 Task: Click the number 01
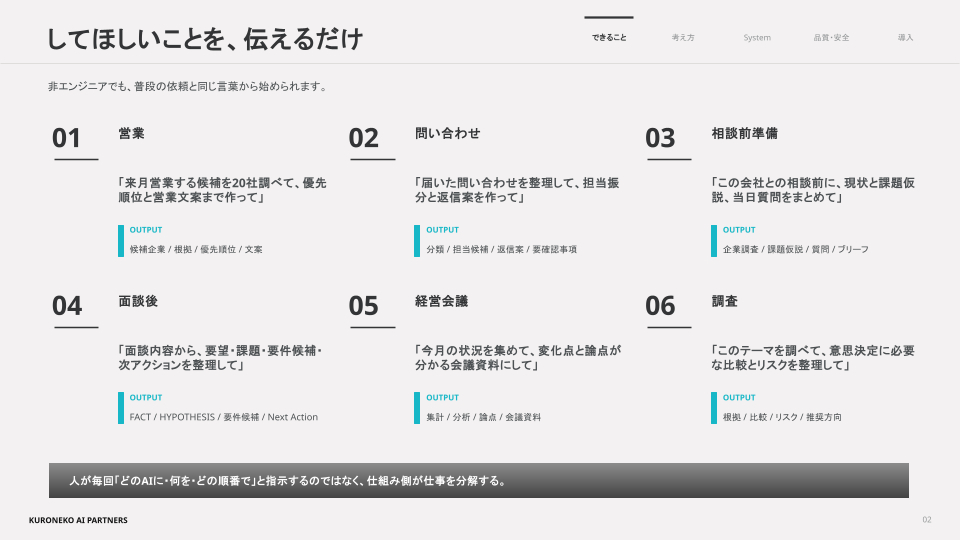coord(66,138)
